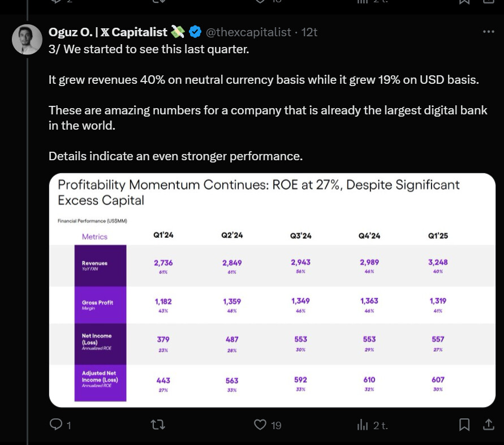Image resolution: width=504 pixels, height=445 pixels.
Task: Click the reply count showing 1
Action: click(x=68, y=425)
